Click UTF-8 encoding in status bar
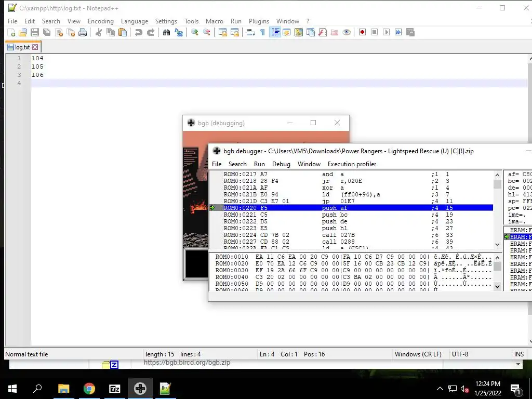The height and width of the screenshot is (399, 532). pos(460,354)
